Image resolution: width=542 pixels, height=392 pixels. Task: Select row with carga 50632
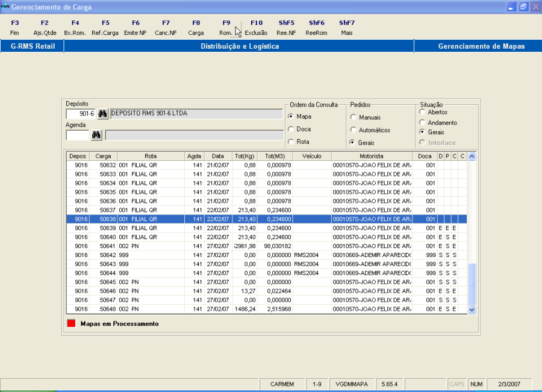pos(267,165)
